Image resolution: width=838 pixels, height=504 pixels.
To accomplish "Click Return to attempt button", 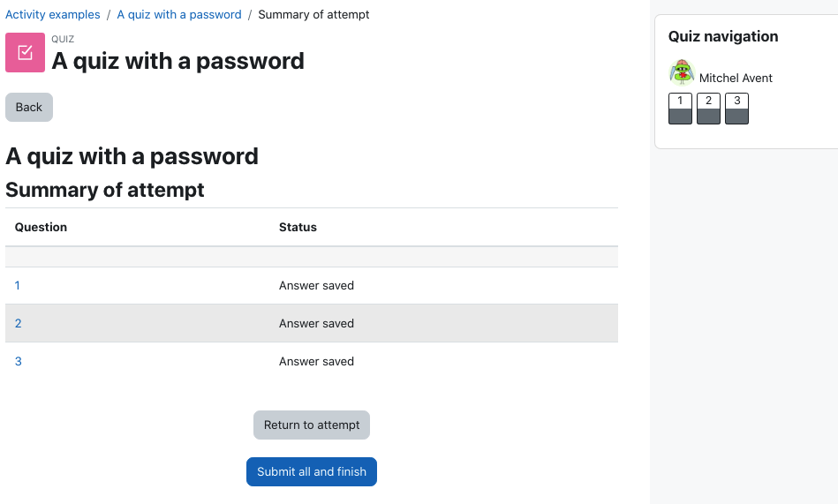I will point(312,425).
